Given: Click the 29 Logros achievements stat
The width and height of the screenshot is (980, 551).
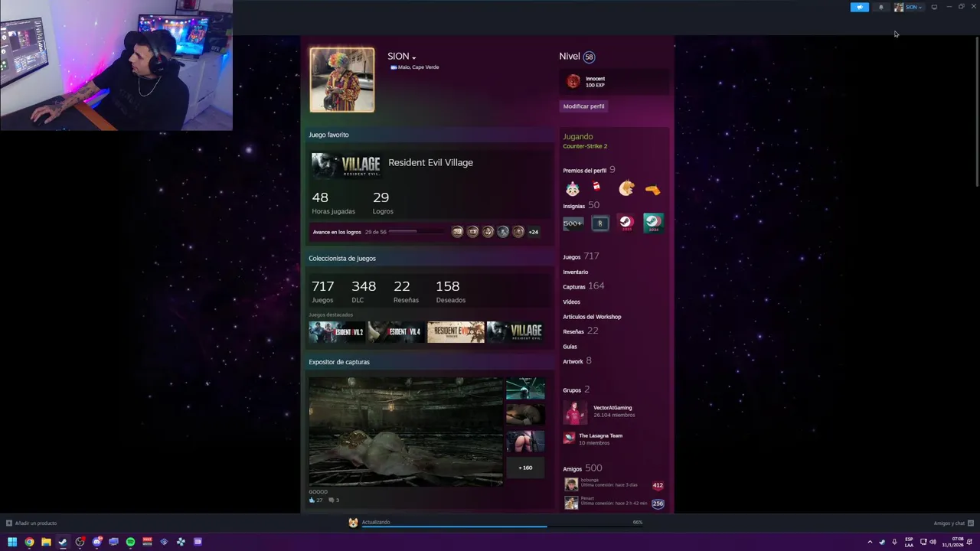Looking at the screenshot, I should click(383, 203).
